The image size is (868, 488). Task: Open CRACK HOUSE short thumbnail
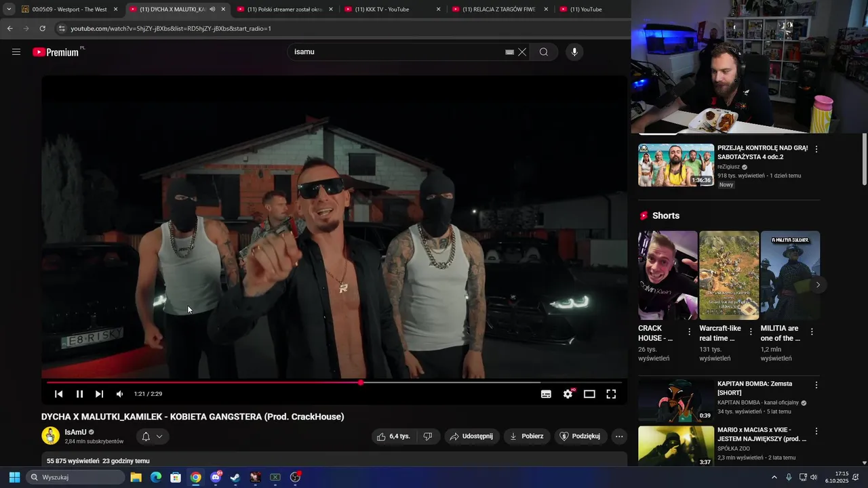click(x=668, y=275)
